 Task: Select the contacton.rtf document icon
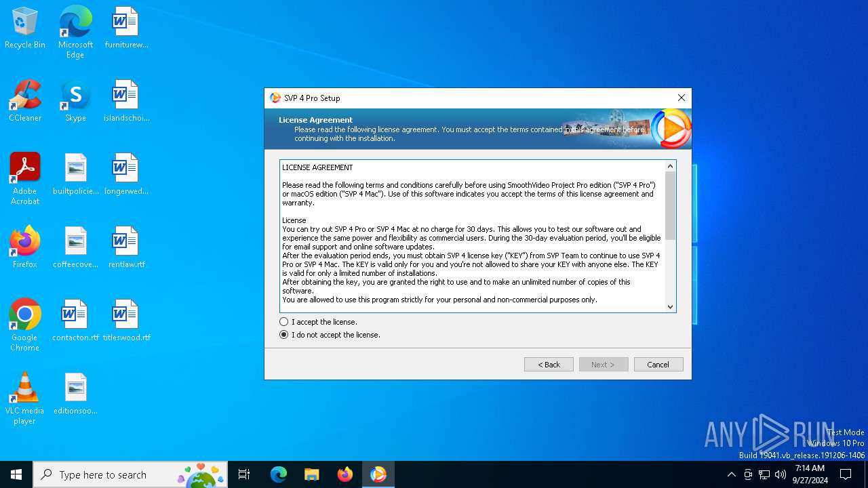[75, 321]
